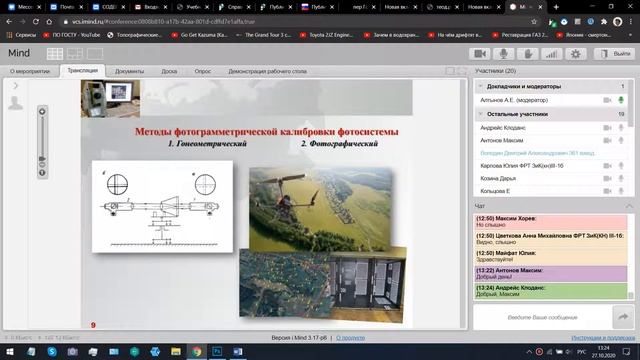This screenshot has width=640, height=360.
Task: Bookmark this page with the star icon
Action: [534, 22]
